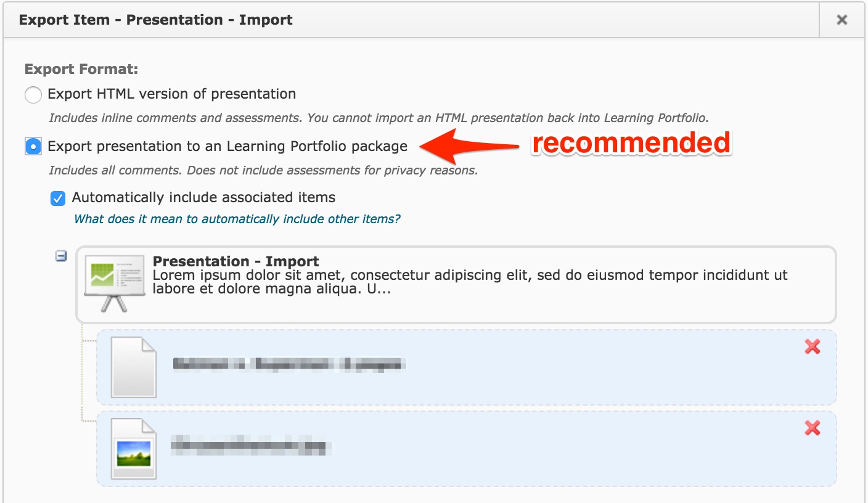Click the blank document file icon

pyautogui.click(x=133, y=367)
